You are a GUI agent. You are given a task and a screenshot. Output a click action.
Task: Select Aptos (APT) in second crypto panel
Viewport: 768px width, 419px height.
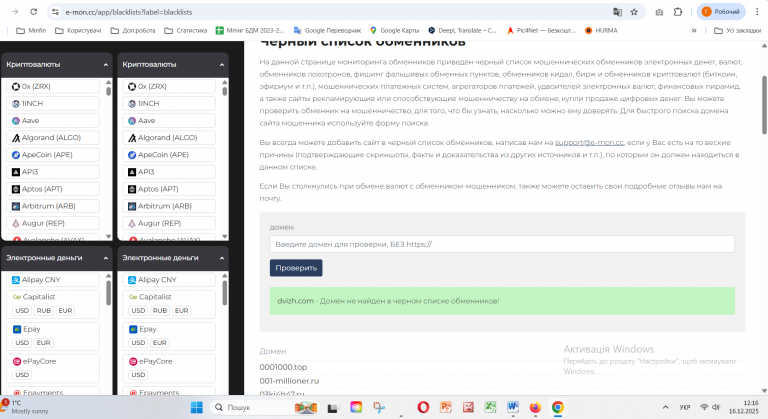[169, 189]
